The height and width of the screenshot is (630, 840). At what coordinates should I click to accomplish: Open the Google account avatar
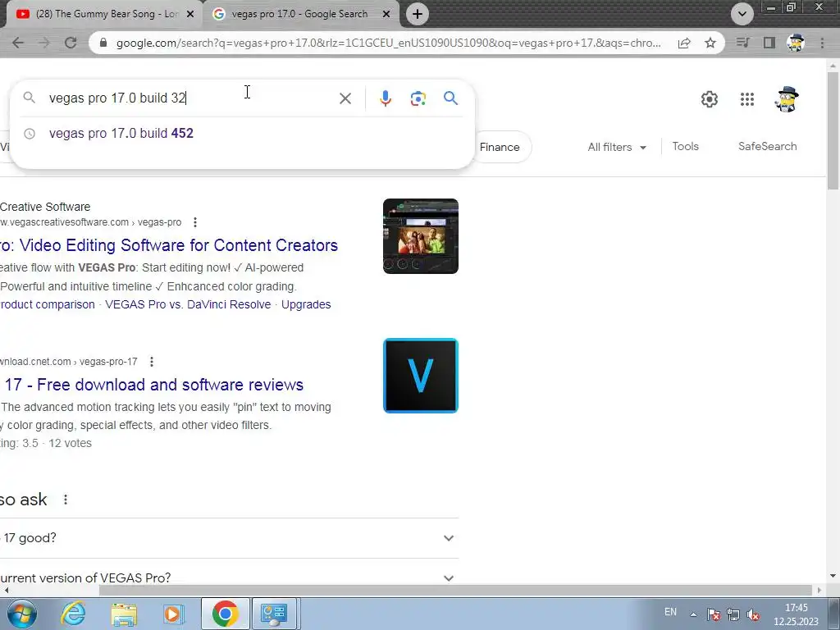click(786, 99)
